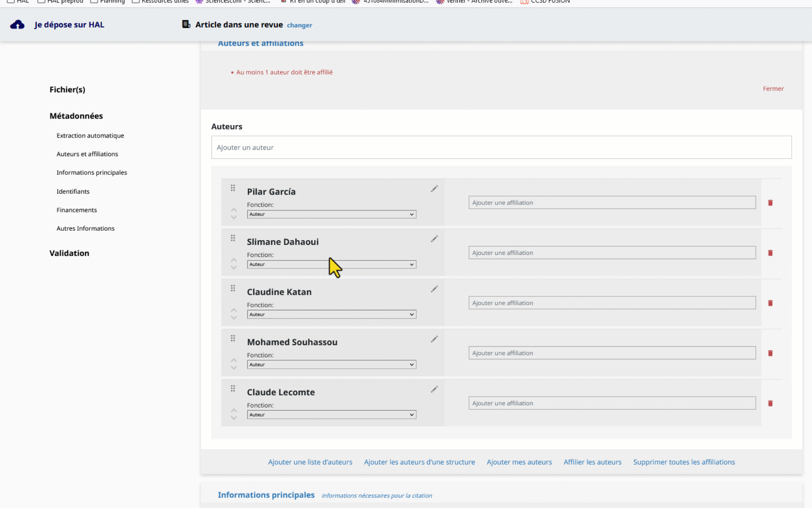The image size is (812, 508).
Task: Click Ajouter une affiliation for Pilar García
Action: pyautogui.click(x=612, y=202)
